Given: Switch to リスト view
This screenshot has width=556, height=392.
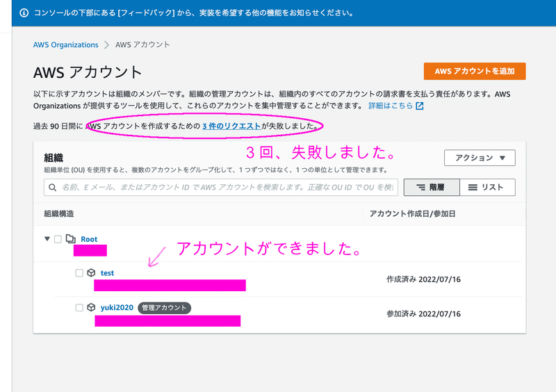Looking at the screenshot, I should 488,187.
